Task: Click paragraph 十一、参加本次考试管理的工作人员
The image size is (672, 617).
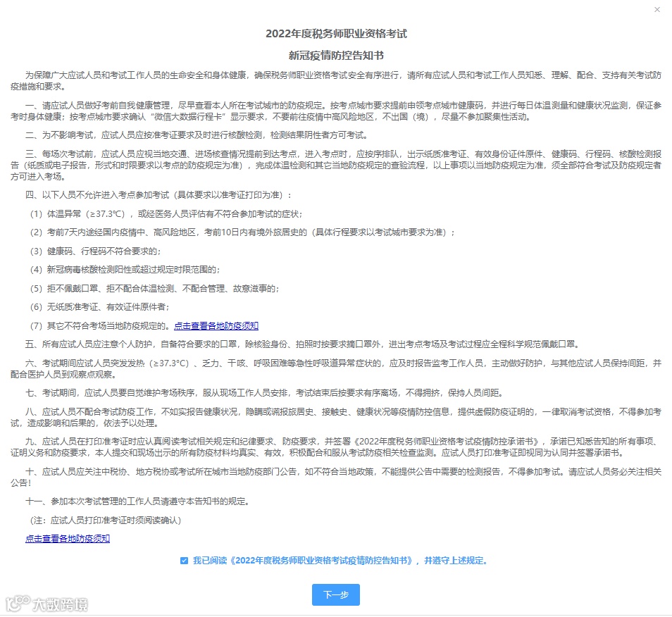Action: point(137,501)
